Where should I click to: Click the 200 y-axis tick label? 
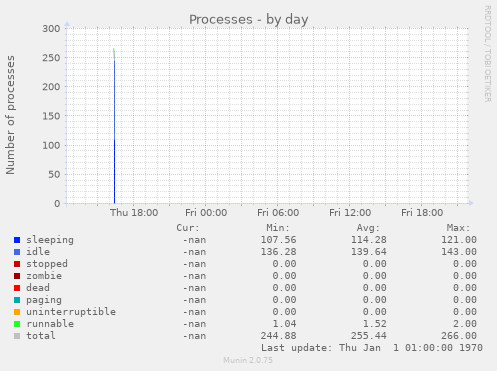[x=51, y=87]
